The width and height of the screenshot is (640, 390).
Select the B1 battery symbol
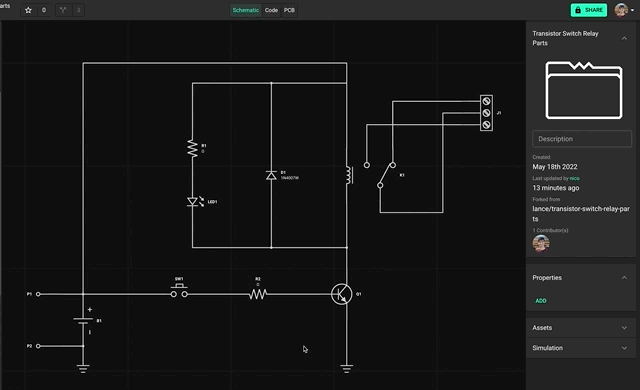[x=83, y=321]
